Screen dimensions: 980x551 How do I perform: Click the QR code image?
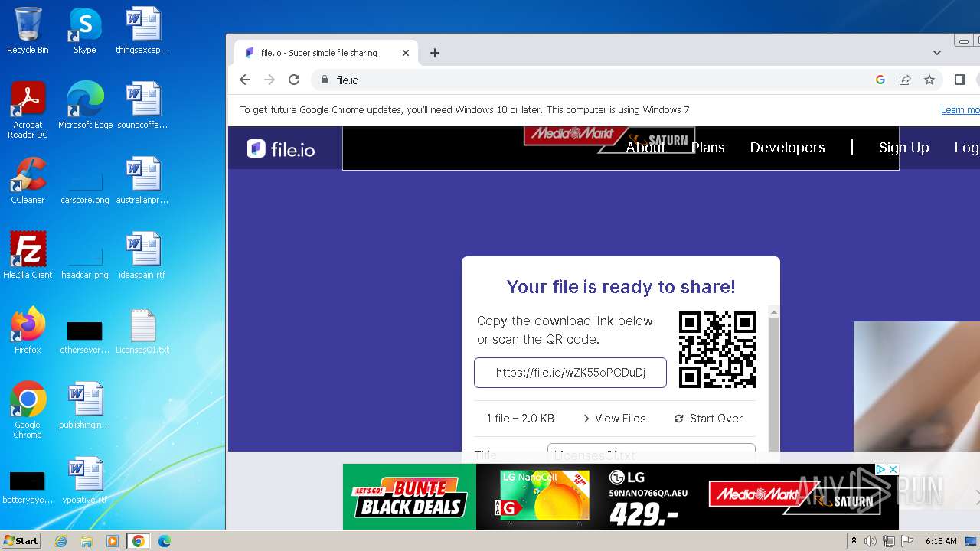[717, 350]
